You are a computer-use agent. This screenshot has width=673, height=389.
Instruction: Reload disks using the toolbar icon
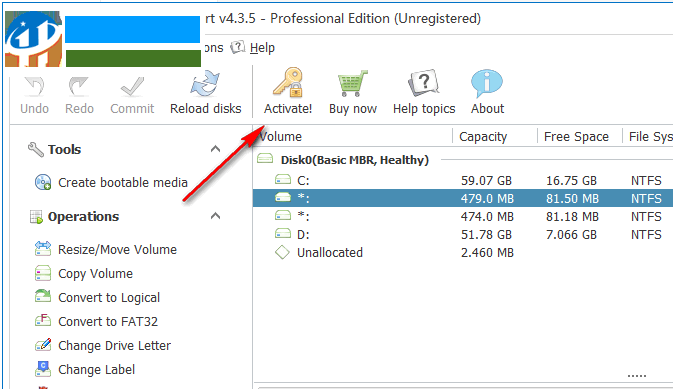point(205,84)
